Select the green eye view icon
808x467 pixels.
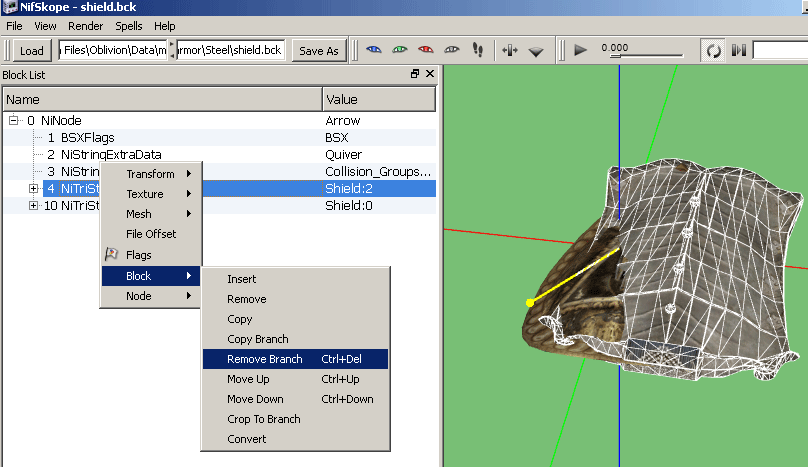click(400, 50)
